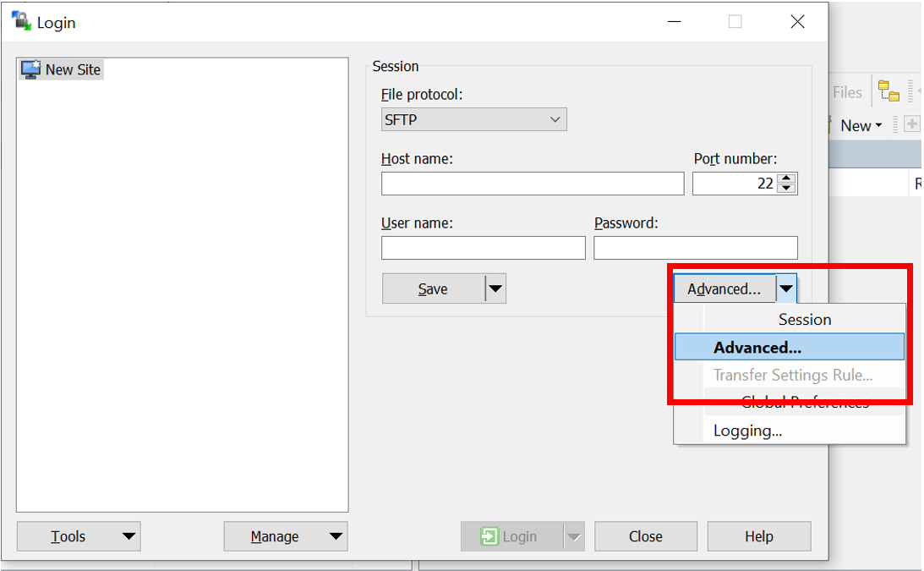Click the Host name input field
924x571 pixels.
pos(532,184)
